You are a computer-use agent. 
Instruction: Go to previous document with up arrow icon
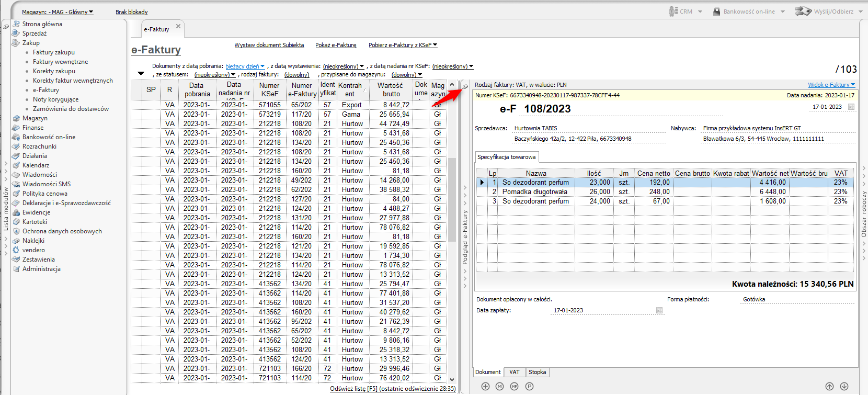(x=829, y=386)
